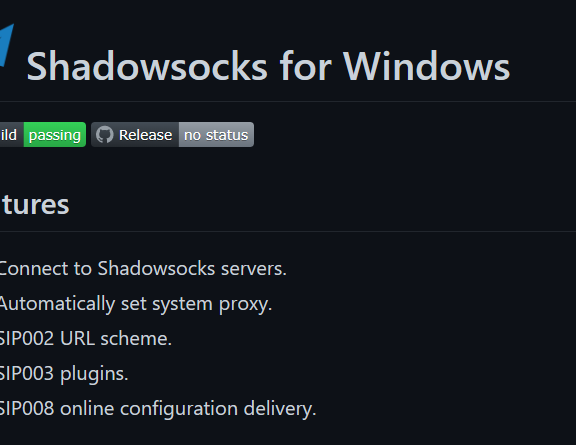The image size is (576, 445).
Task: Click the Shadowsocks for Windows heading
Action: click(x=268, y=67)
